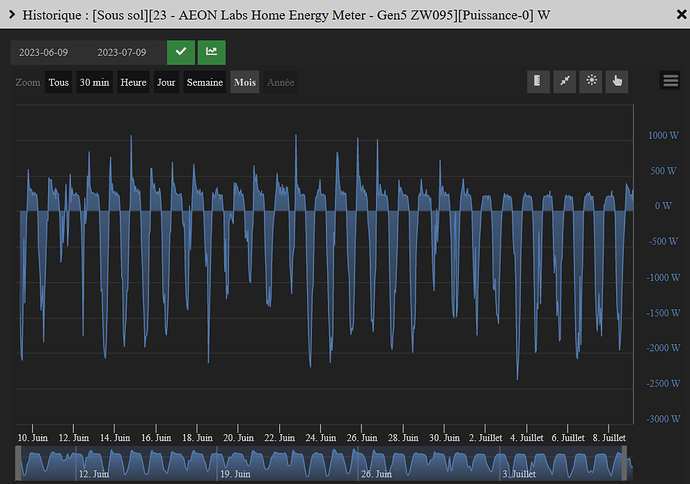
Task: Click the green chart compare icon
Action: 212,52
